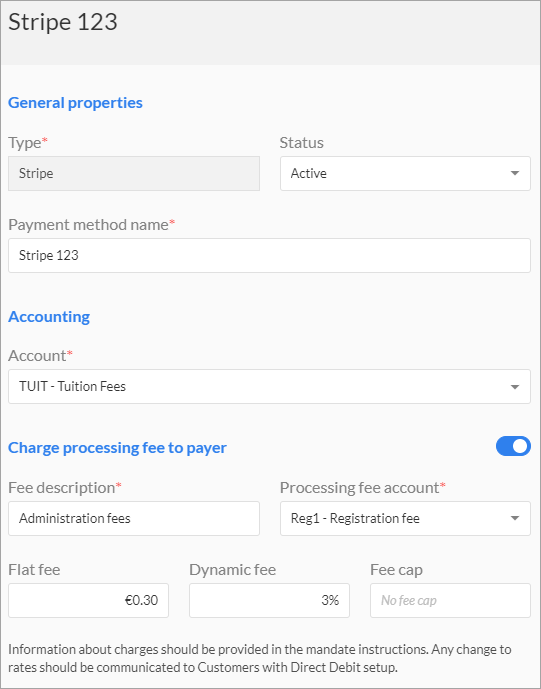
Task: Click the Fee cap input with No fee cap
Action: tap(450, 601)
